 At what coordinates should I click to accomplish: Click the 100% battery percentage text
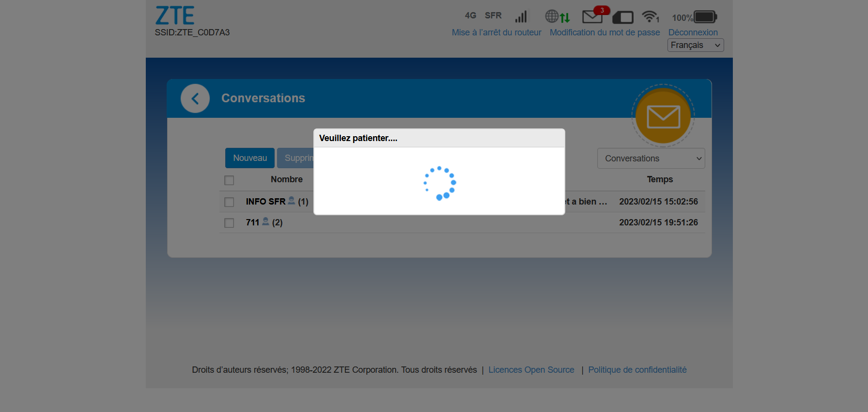point(682,18)
